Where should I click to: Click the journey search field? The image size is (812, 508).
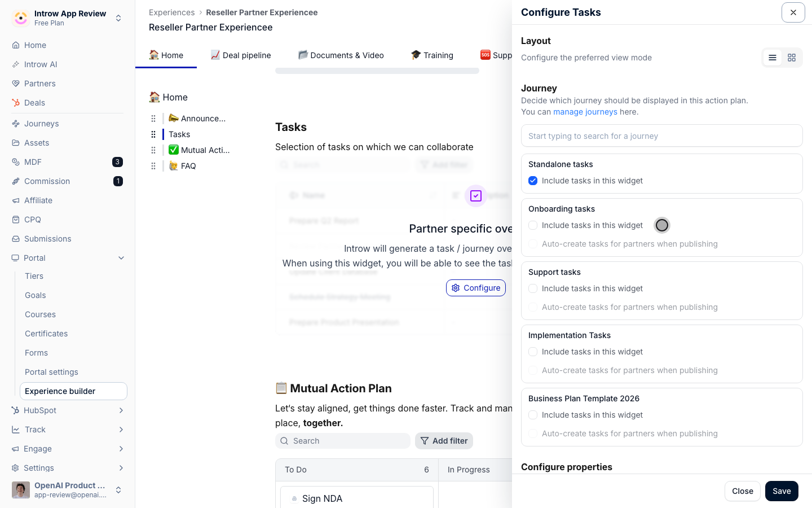coord(662,135)
